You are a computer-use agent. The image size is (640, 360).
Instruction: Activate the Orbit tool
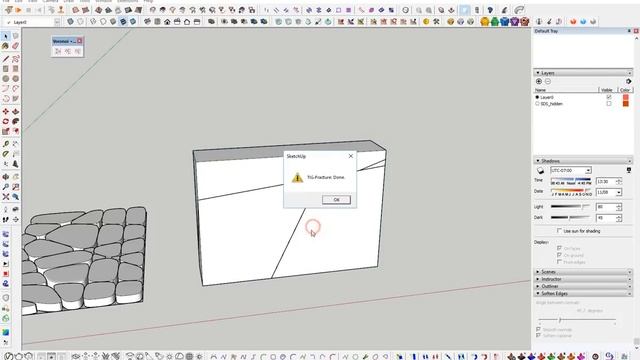coord(6,177)
